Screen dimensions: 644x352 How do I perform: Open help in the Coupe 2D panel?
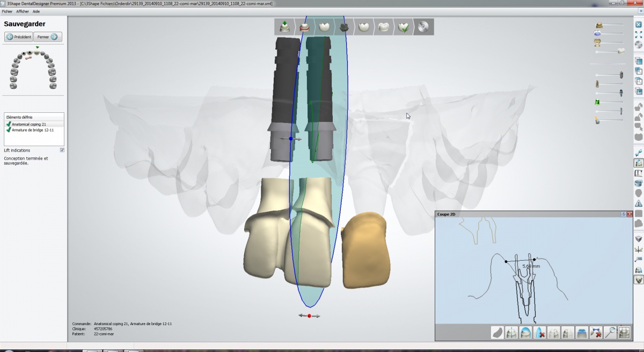tap(624, 214)
